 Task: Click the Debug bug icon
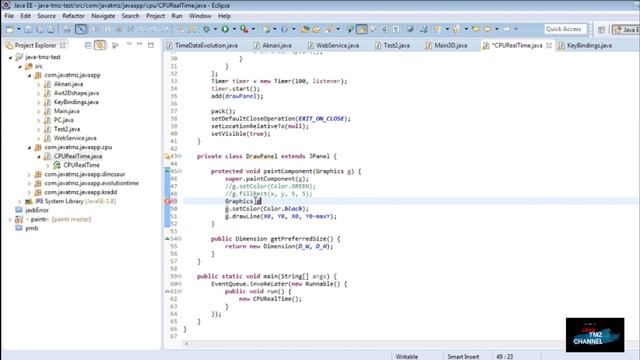[x=207, y=29]
